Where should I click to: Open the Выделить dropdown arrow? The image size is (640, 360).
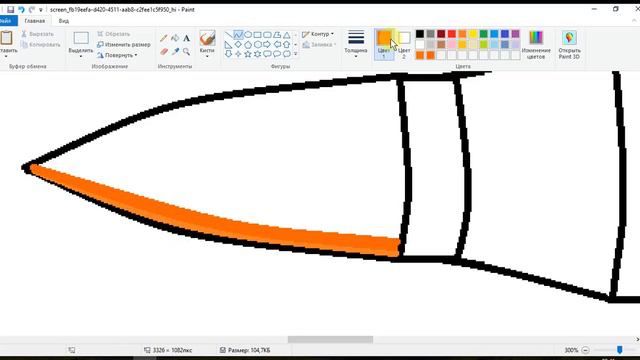click(81, 56)
